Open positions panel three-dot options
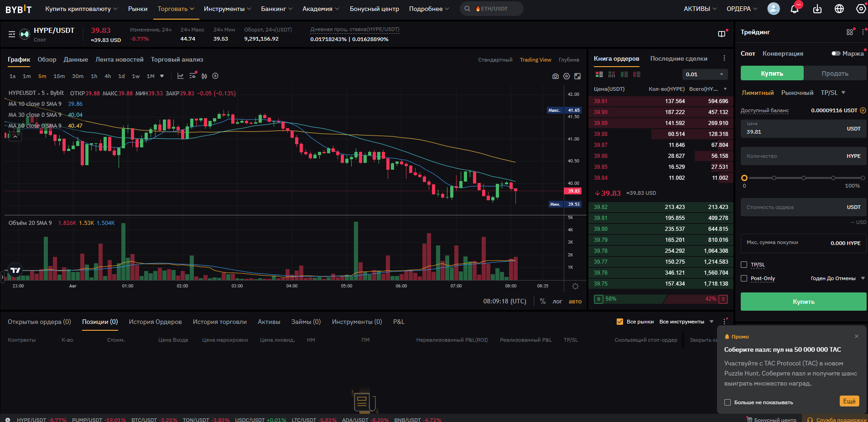 coord(724,322)
